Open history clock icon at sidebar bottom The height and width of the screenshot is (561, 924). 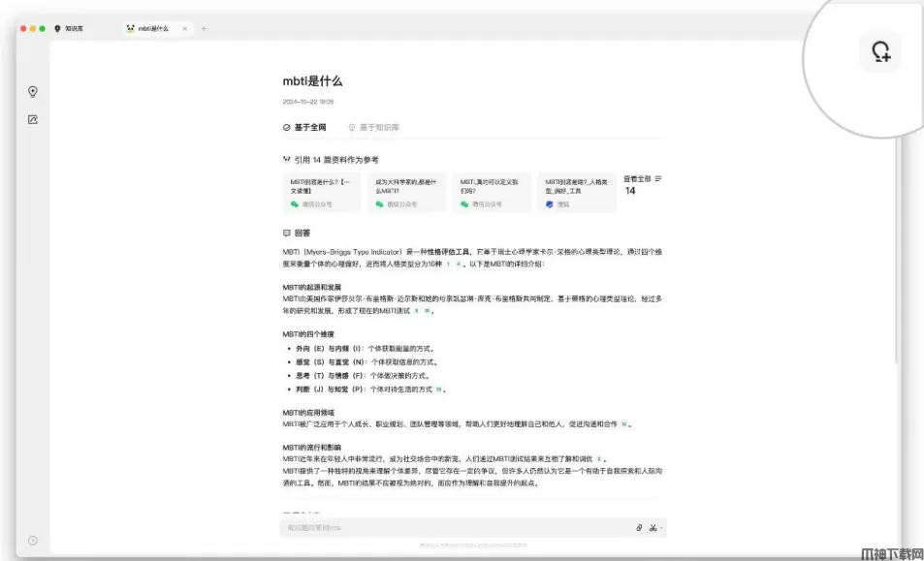[33, 541]
